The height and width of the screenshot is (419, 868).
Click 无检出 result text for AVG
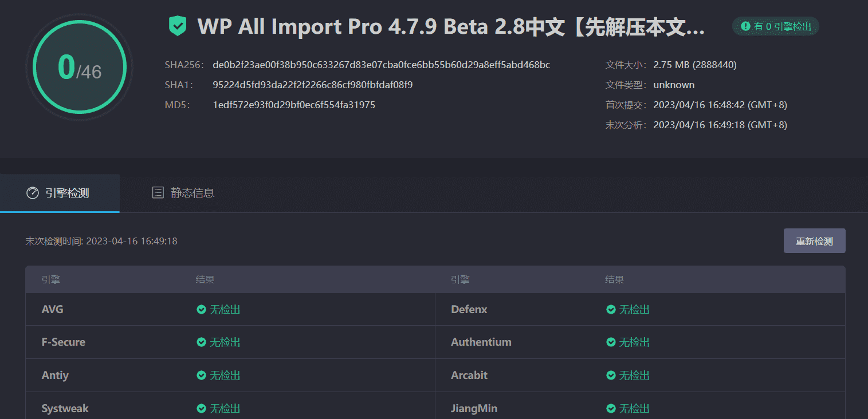click(x=225, y=310)
